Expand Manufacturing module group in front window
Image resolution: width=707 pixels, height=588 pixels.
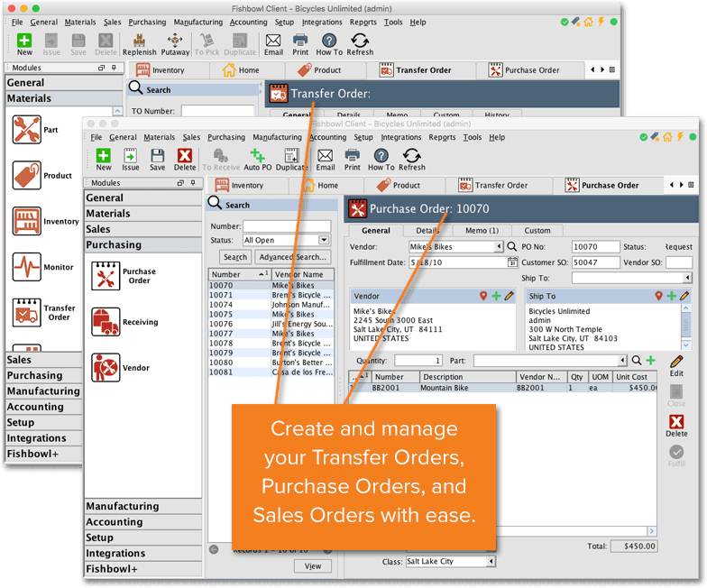[x=142, y=506]
